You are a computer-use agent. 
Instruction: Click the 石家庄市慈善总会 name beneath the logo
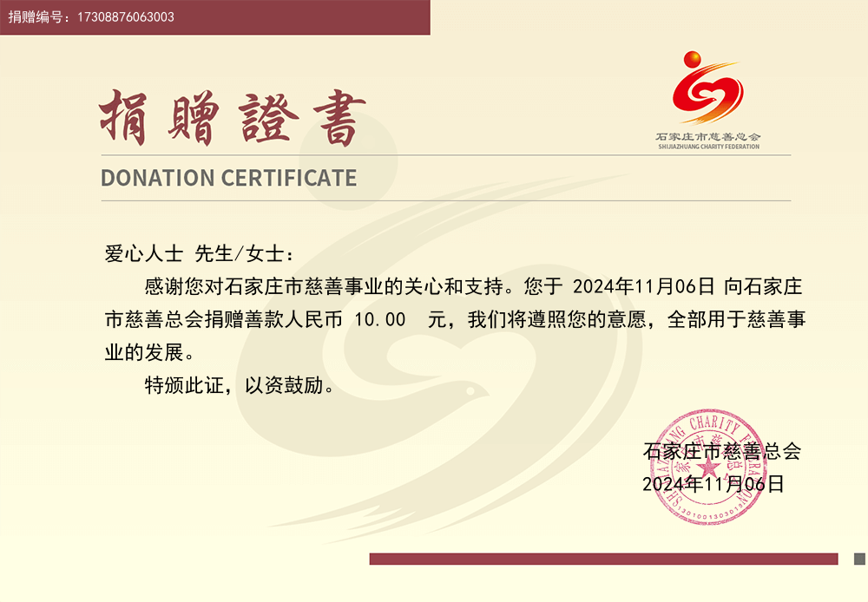coord(708,137)
